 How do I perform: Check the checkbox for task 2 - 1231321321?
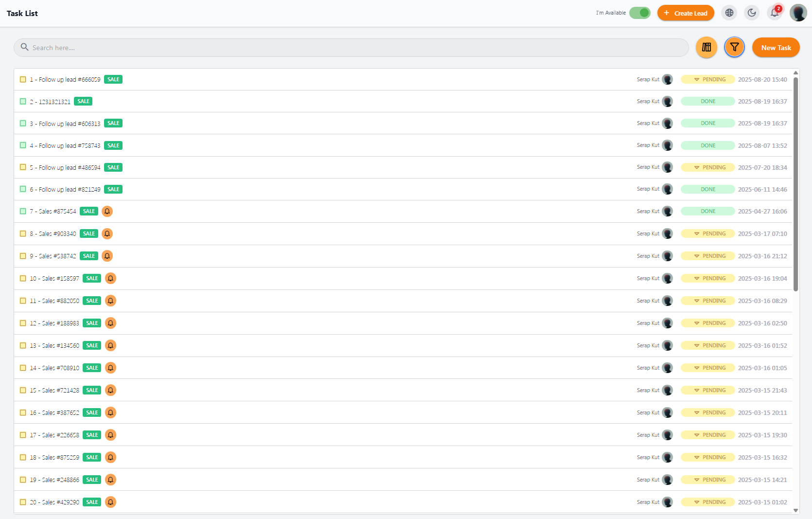23,101
